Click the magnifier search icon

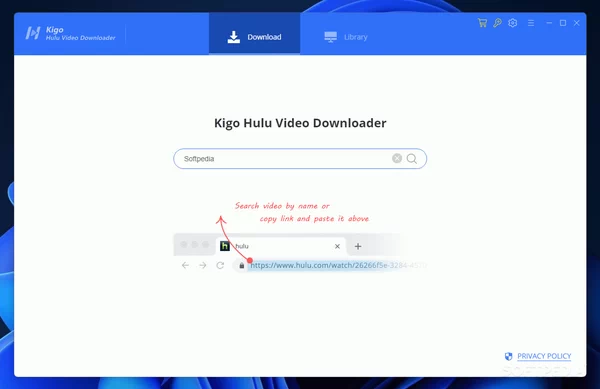pyautogui.click(x=412, y=158)
